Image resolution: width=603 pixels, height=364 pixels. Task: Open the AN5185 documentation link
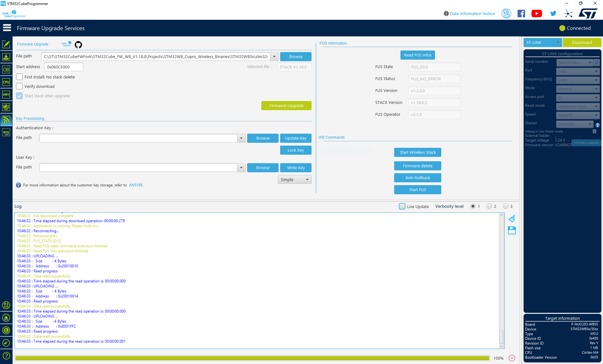coord(136,185)
